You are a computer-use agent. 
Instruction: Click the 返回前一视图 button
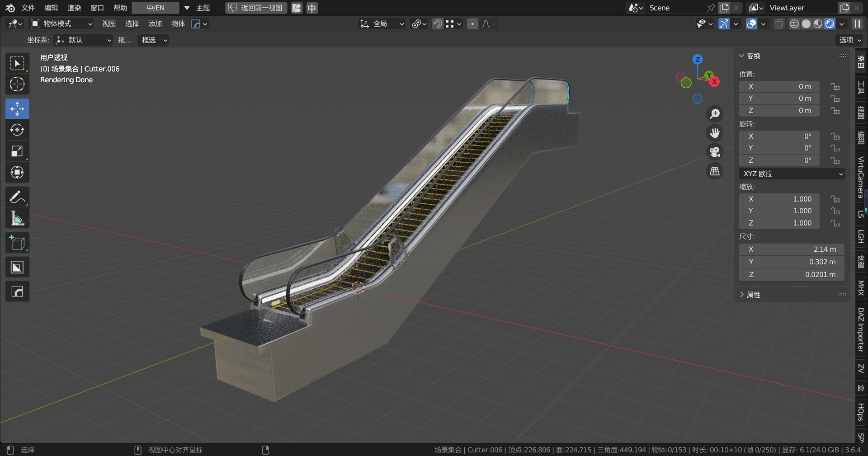pyautogui.click(x=256, y=8)
